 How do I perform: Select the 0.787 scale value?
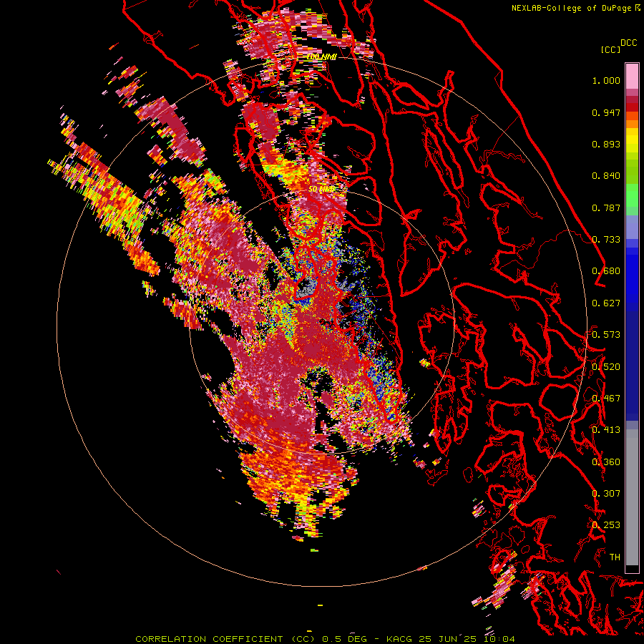tap(606, 208)
